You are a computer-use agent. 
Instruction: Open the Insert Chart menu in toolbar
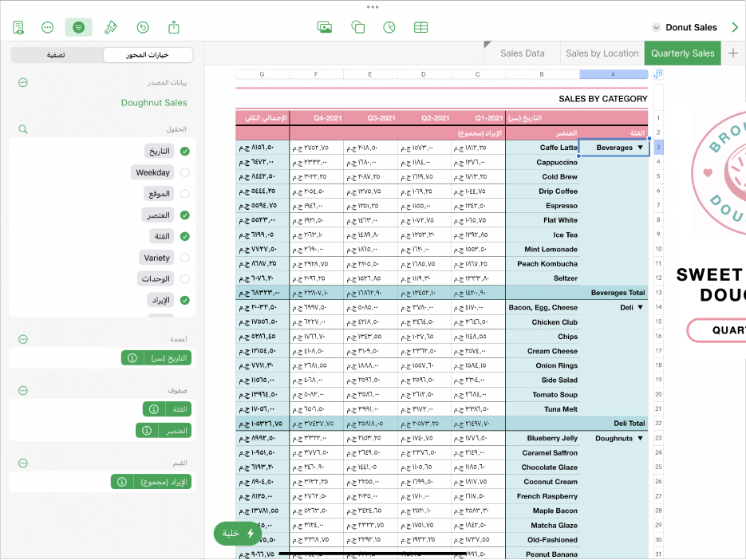(x=389, y=27)
